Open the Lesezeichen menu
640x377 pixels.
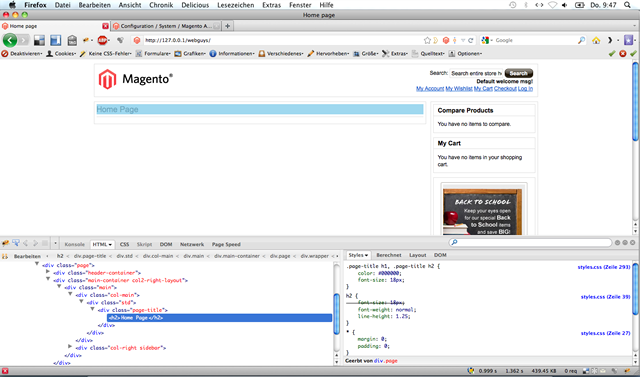point(236,5)
